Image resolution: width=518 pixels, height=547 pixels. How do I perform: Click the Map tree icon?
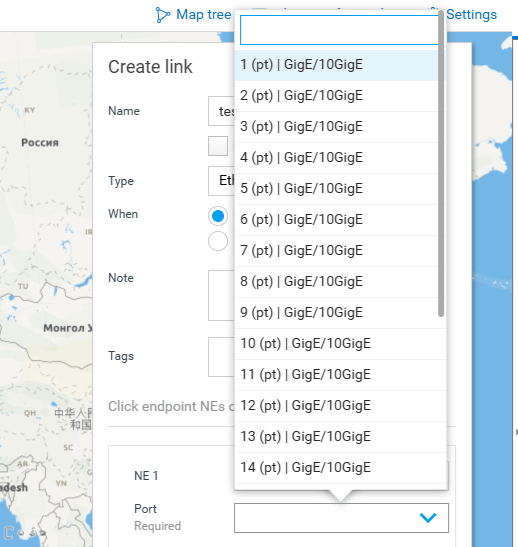163,15
